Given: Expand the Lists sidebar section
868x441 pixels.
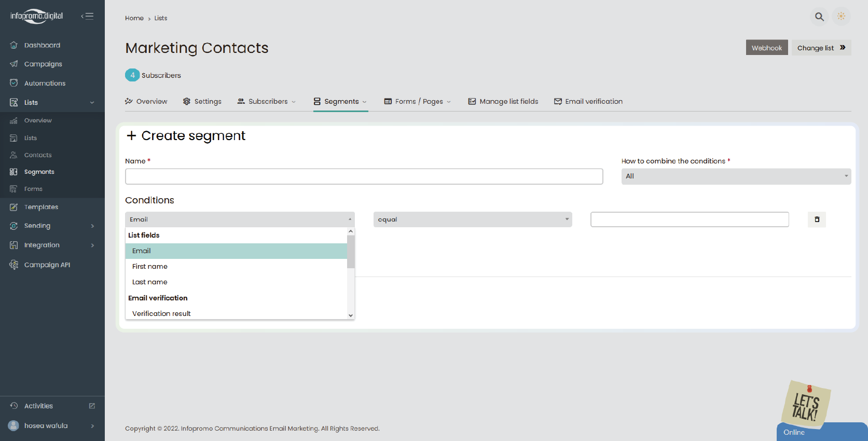Looking at the screenshot, I should coord(92,102).
